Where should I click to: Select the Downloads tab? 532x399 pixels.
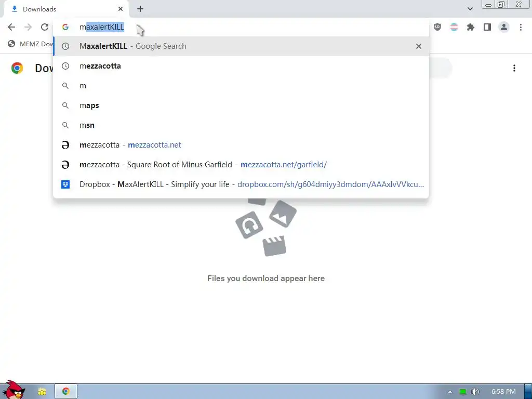click(x=66, y=9)
